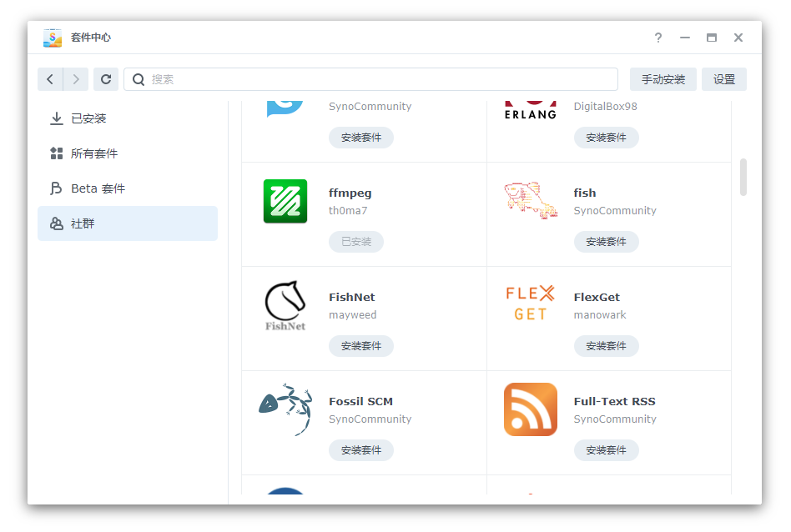Viewport: 791px width, 532px height.
Task: Click the Beta icon in sidebar
Action: [56, 188]
